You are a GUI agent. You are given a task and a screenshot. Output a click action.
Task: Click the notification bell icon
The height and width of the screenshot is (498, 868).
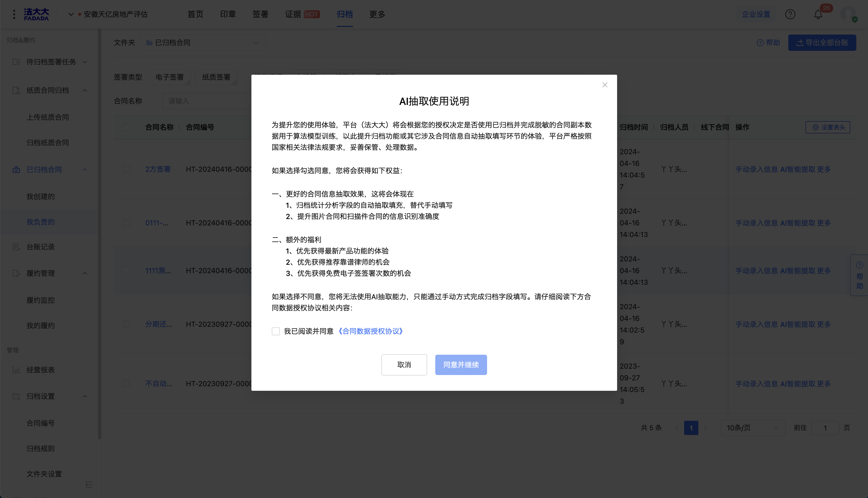click(x=818, y=14)
